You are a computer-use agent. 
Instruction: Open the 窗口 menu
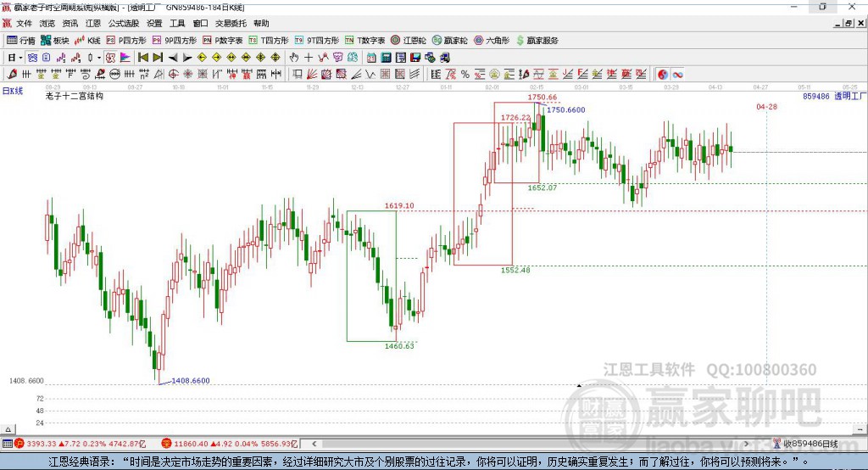200,23
